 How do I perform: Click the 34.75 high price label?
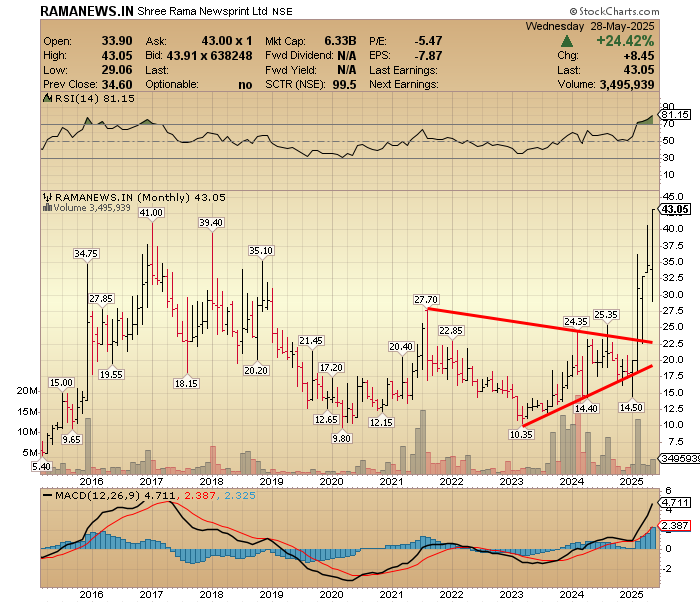click(86, 254)
